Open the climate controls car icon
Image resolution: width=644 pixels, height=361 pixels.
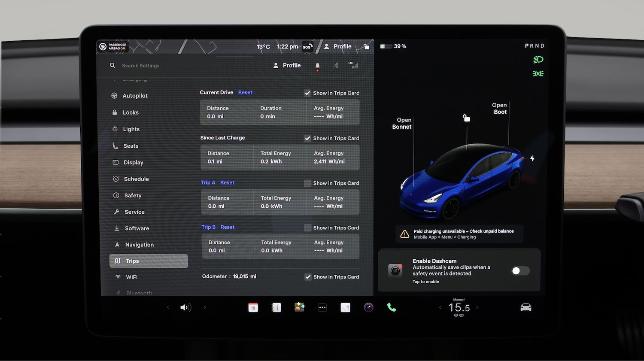click(x=526, y=307)
